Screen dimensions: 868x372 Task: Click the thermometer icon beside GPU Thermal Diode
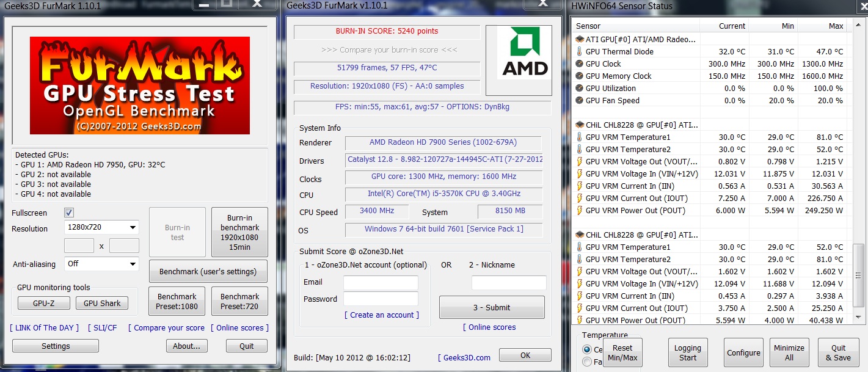point(580,51)
